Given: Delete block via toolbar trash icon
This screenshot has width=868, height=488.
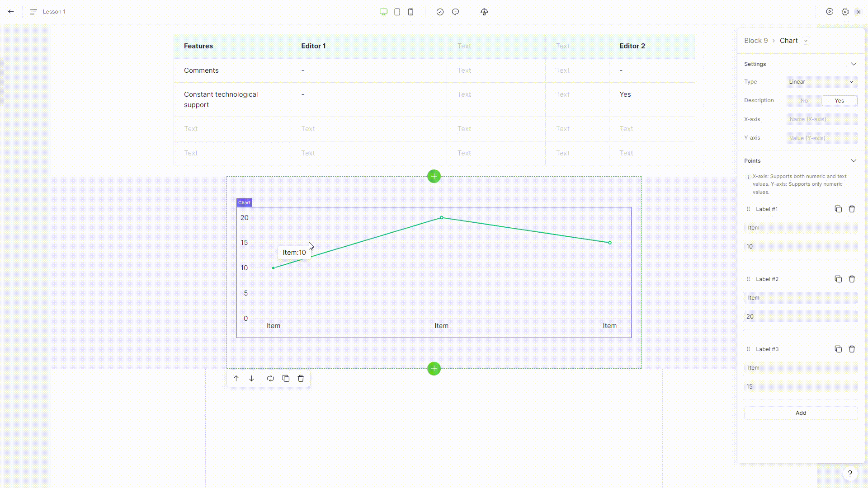Looking at the screenshot, I should click(x=301, y=379).
